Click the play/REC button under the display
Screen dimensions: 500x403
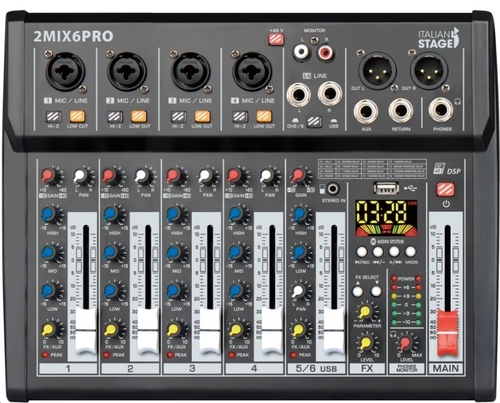pyautogui.click(x=362, y=251)
